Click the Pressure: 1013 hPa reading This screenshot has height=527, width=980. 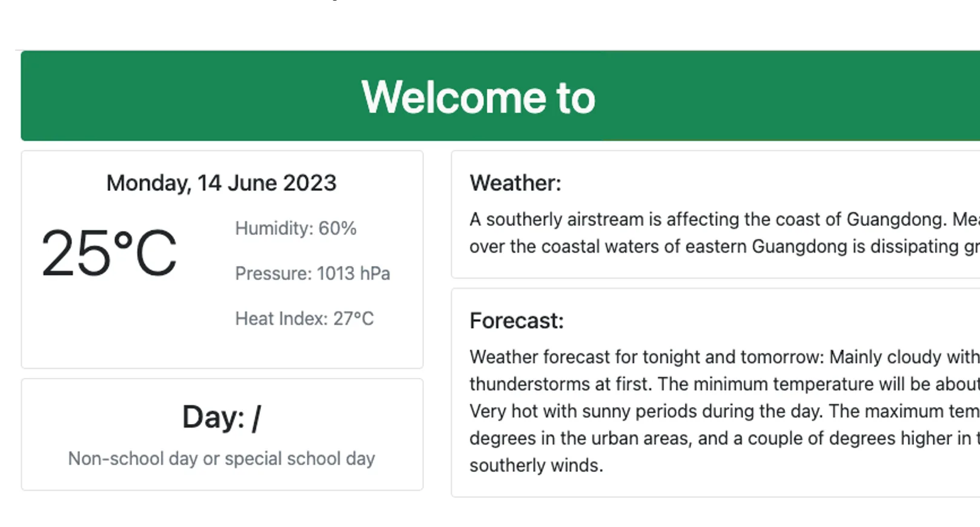coord(313,273)
